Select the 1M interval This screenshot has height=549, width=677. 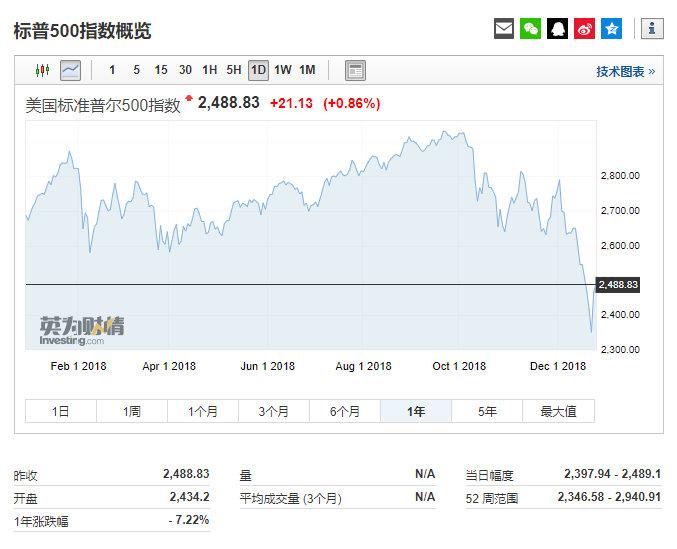click(307, 70)
